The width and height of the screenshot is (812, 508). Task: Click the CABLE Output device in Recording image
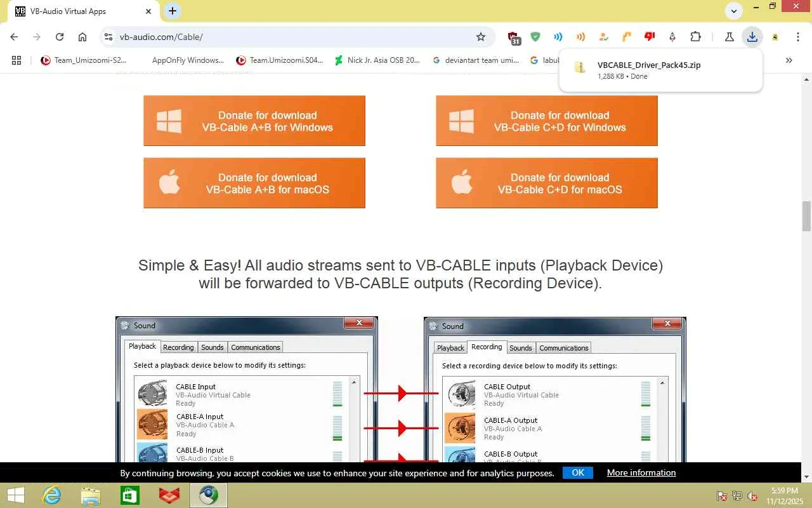click(548, 394)
